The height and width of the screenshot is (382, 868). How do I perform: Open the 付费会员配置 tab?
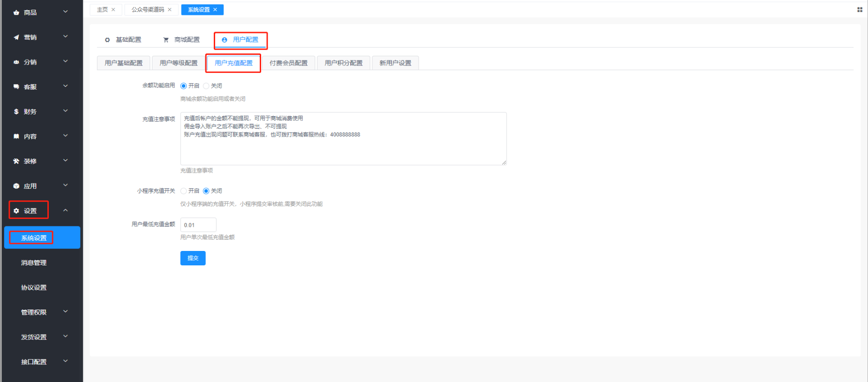(x=288, y=63)
